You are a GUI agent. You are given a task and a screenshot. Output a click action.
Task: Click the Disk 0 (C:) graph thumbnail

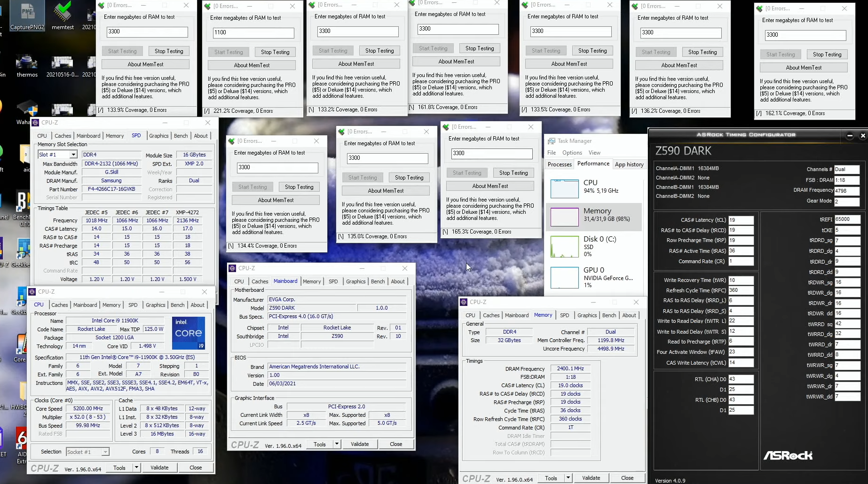tap(565, 247)
